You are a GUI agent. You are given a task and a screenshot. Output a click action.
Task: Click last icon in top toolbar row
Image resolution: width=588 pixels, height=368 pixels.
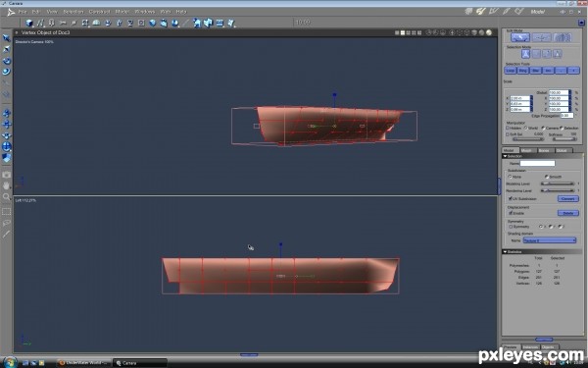pos(231,24)
